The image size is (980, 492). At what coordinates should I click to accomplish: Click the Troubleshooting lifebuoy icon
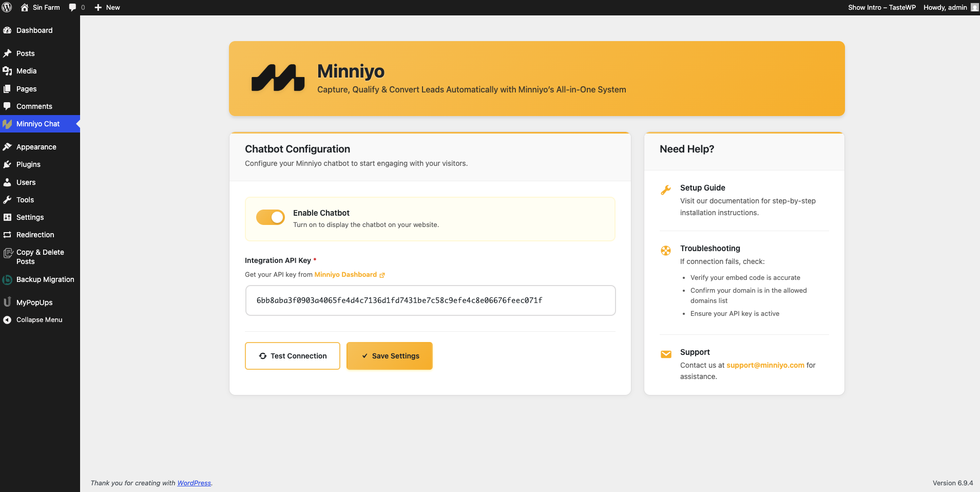[x=666, y=251]
